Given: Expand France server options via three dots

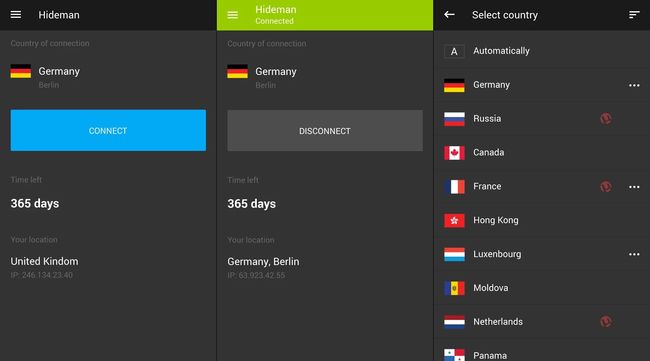Looking at the screenshot, I should [634, 187].
